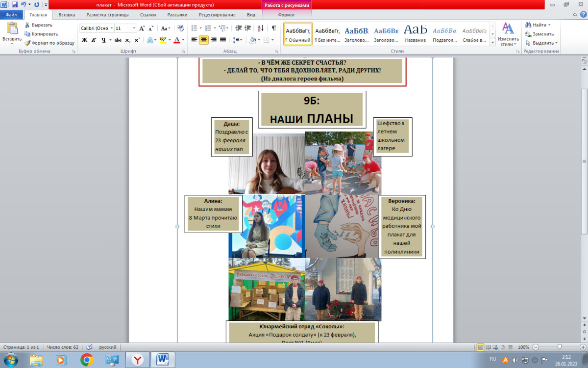Switch to Print Layout view in status bar
Image resolution: width=588 pixels, height=368 pixels.
[481, 347]
